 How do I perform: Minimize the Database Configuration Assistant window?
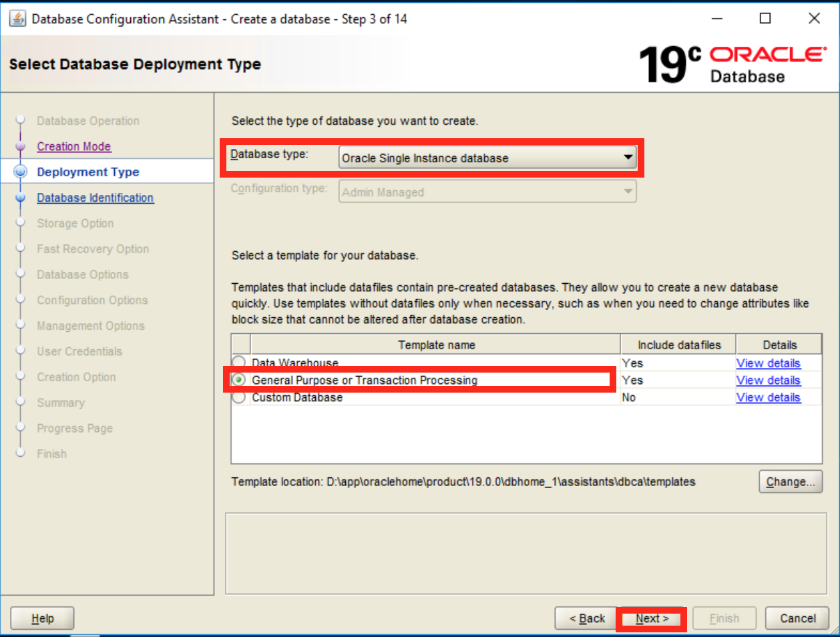(x=717, y=19)
